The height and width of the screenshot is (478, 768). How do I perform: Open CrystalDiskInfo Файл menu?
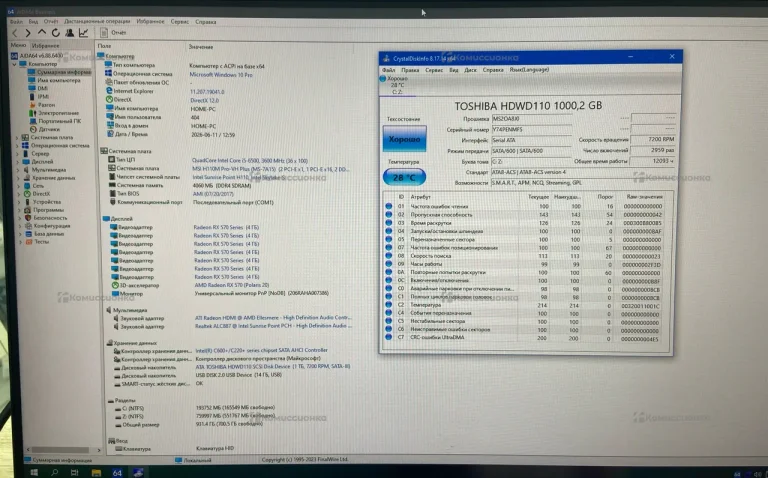coord(388,70)
